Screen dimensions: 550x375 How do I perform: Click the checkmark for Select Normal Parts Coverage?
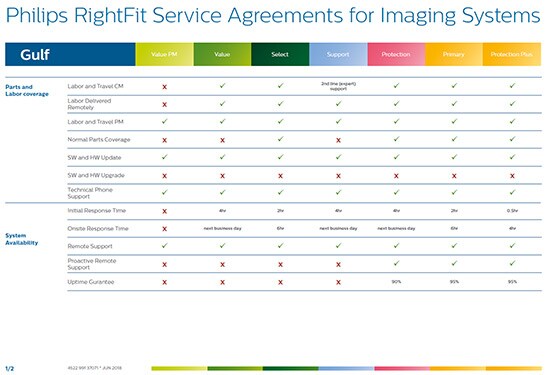pyautogui.click(x=280, y=139)
